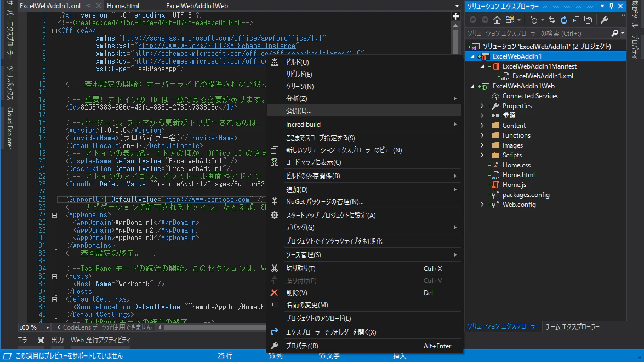Click the Collapse All icon in Solution Explorer
The width and height of the screenshot is (644, 362).
click(x=576, y=20)
